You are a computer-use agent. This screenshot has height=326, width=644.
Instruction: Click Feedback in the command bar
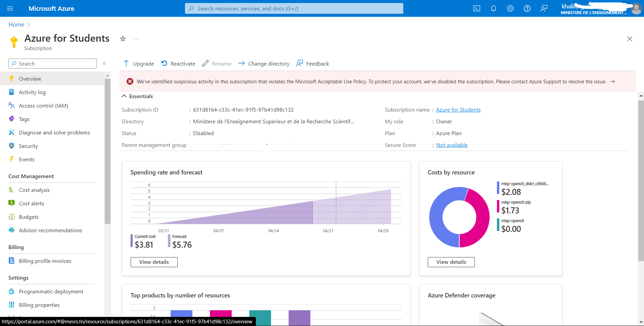[x=313, y=64]
